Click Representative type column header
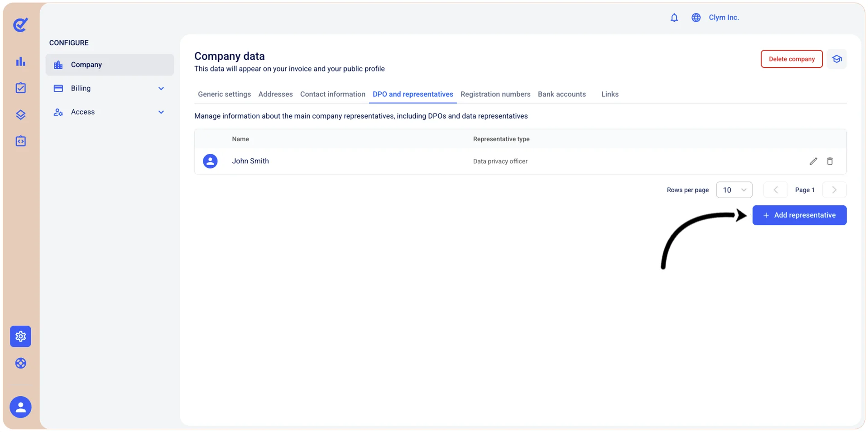The height and width of the screenshot is (432, 868). 501,139
